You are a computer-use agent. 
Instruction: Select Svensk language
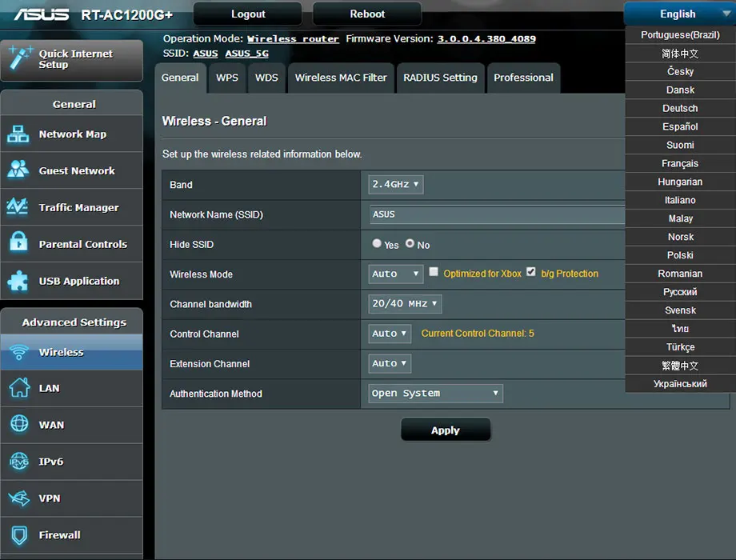pos(680,310)
